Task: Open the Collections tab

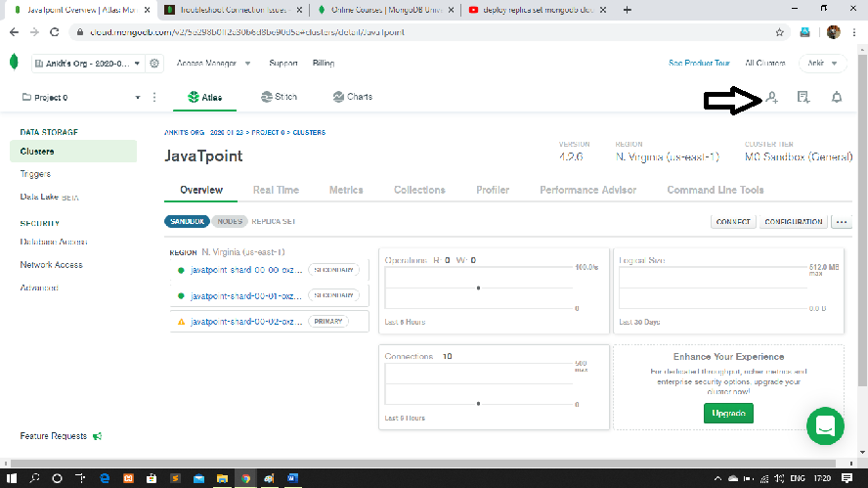Action: [x=419, y=190]
